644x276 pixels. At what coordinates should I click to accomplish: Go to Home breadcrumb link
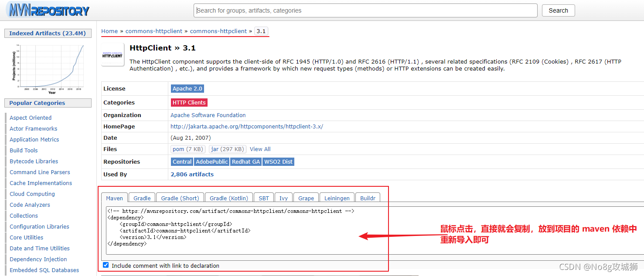(109, 31)
